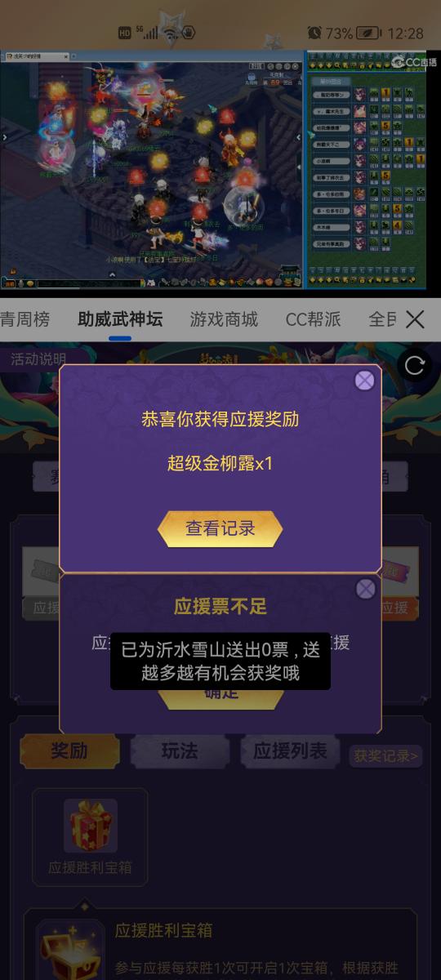Image resolution: width=441 pixels, height=980 pixels.
Task: Close the 恭喜你获得应援奖励 popup
Action: click(x=365, y=381)
